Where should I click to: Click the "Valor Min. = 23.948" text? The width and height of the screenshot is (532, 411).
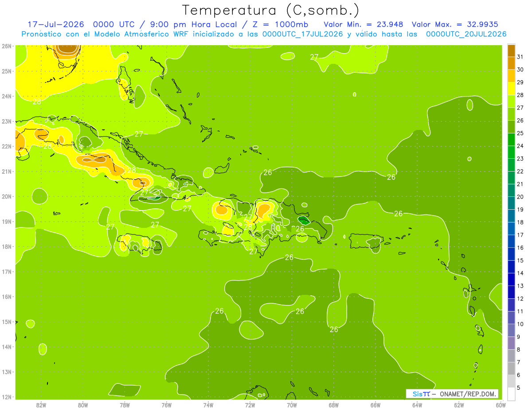point(363,24)
